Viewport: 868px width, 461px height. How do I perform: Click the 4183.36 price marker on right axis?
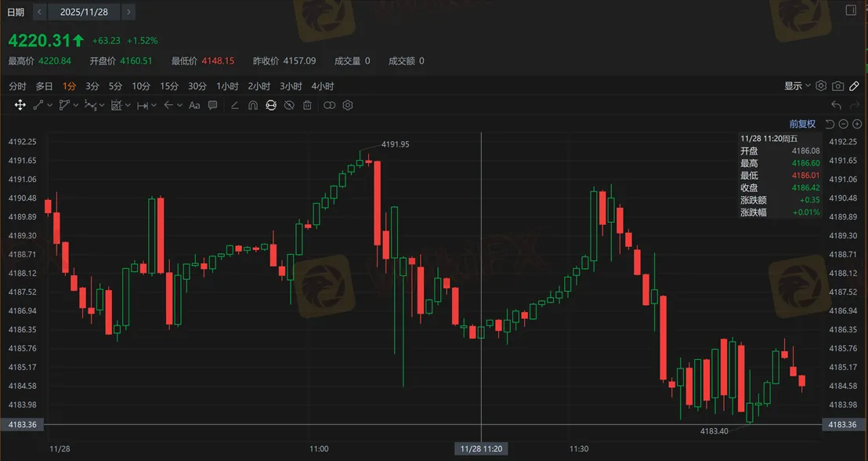(843, 424)
